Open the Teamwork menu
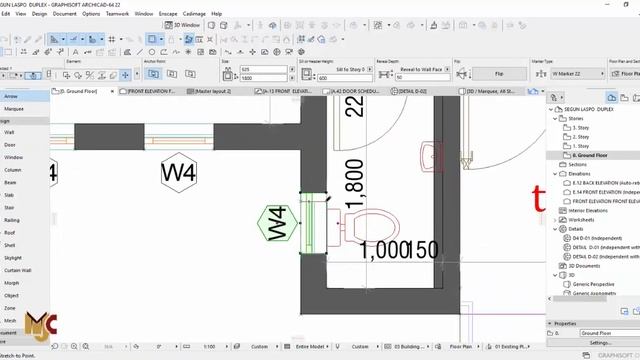 (117, 14)
